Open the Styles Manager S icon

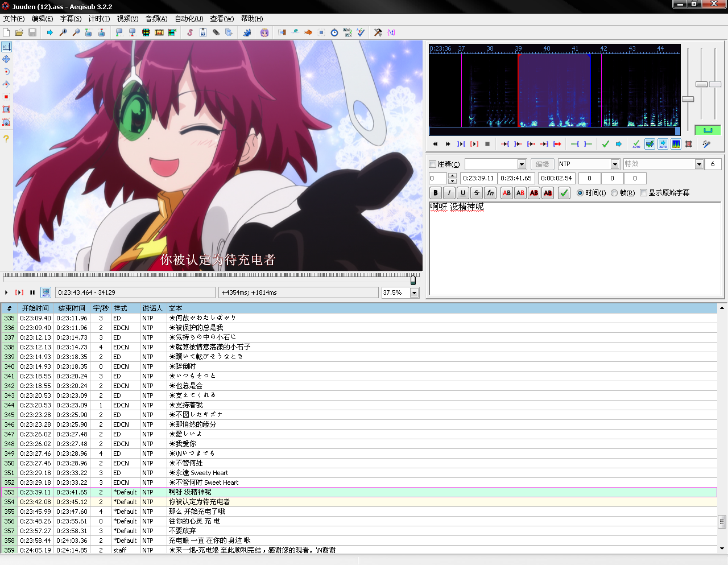point(190,32)
